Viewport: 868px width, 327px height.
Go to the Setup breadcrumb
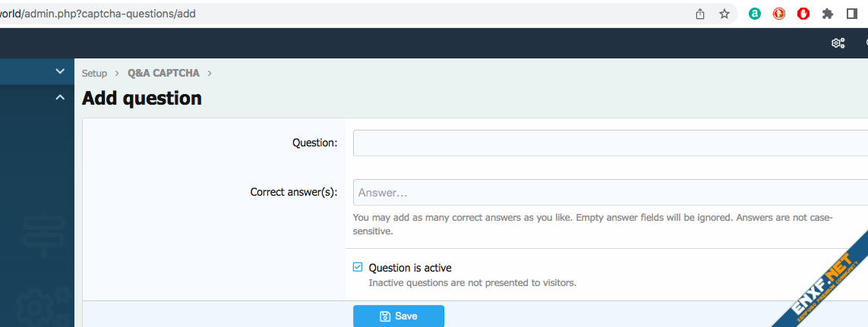click(94, 74)
